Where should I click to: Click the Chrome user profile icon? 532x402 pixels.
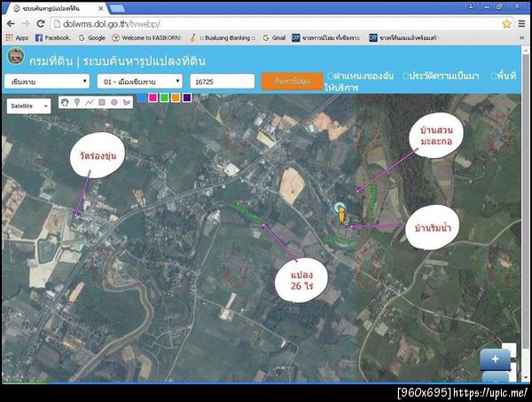[x=471, y=6]
